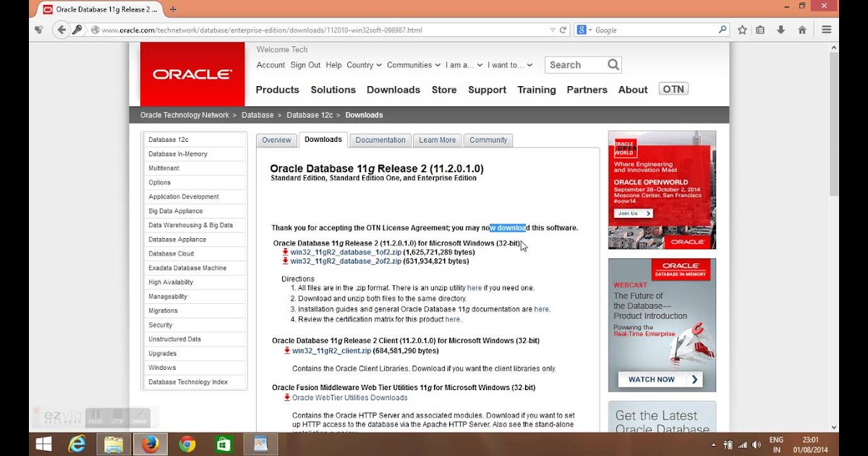Open Exadata Database Machine sidebar link

click(x=187, y=268)
